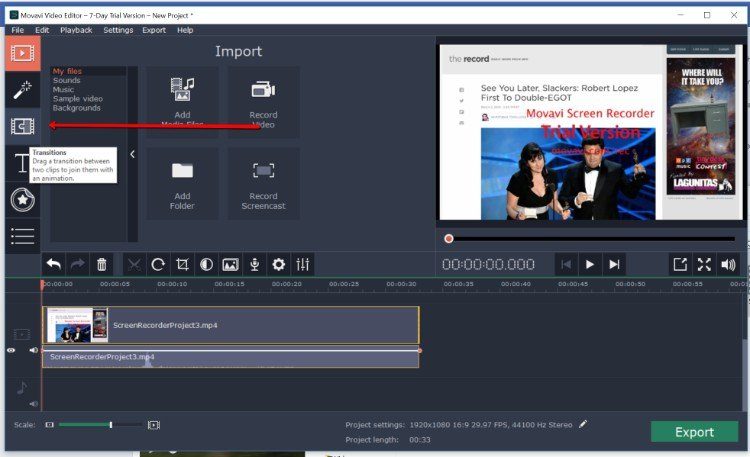Click Record Video button
The image size is (750, 457).
click(264, 102)
